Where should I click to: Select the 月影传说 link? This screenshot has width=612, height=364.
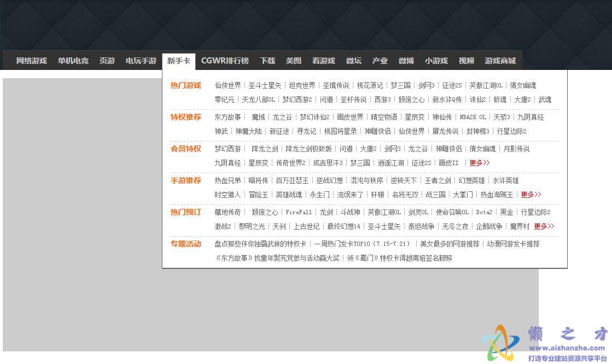click(x=517, y=149)
